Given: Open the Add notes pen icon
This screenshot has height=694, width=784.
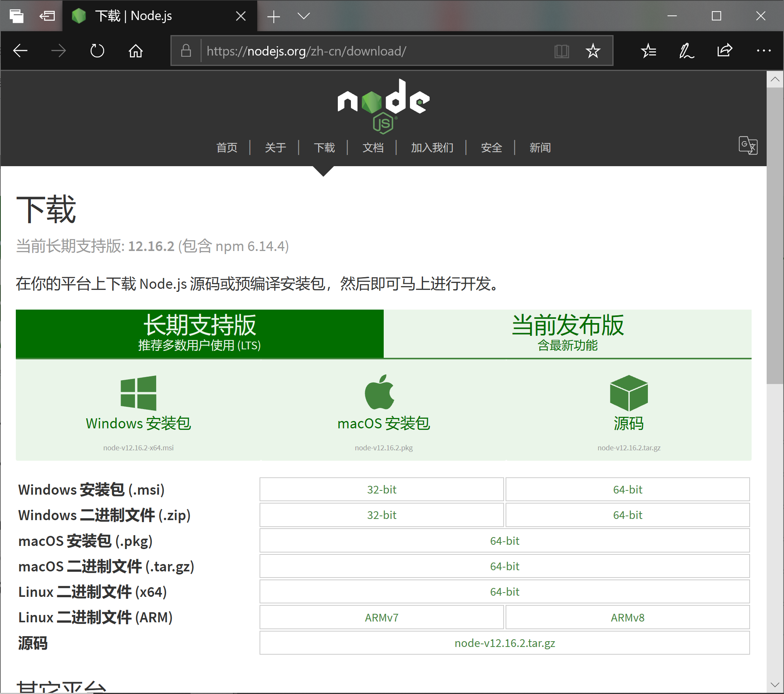Looking at the screenshot, I should 686,51.
